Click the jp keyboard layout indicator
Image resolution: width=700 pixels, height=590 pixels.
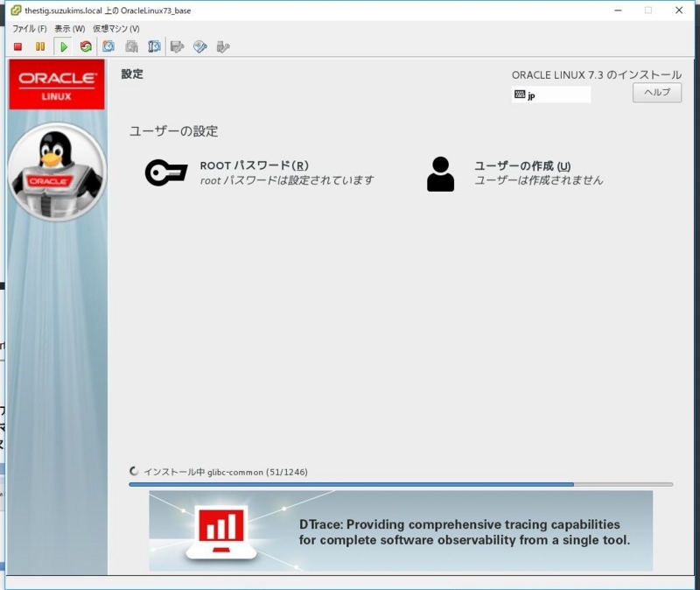551,95
